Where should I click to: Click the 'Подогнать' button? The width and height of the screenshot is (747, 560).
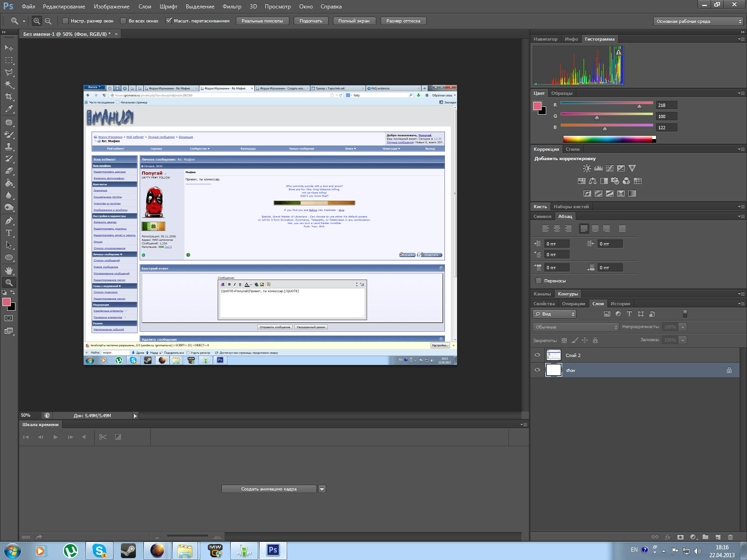pos(311,21)
